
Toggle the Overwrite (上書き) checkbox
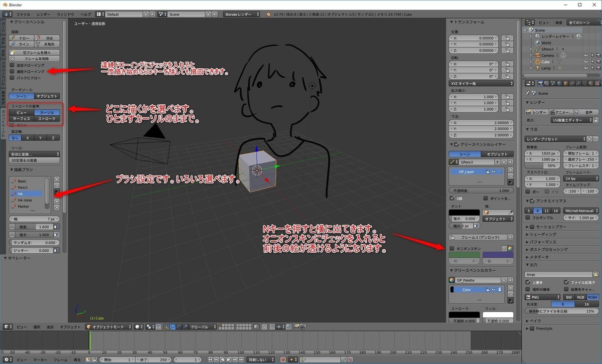click(x=528, y=282)
